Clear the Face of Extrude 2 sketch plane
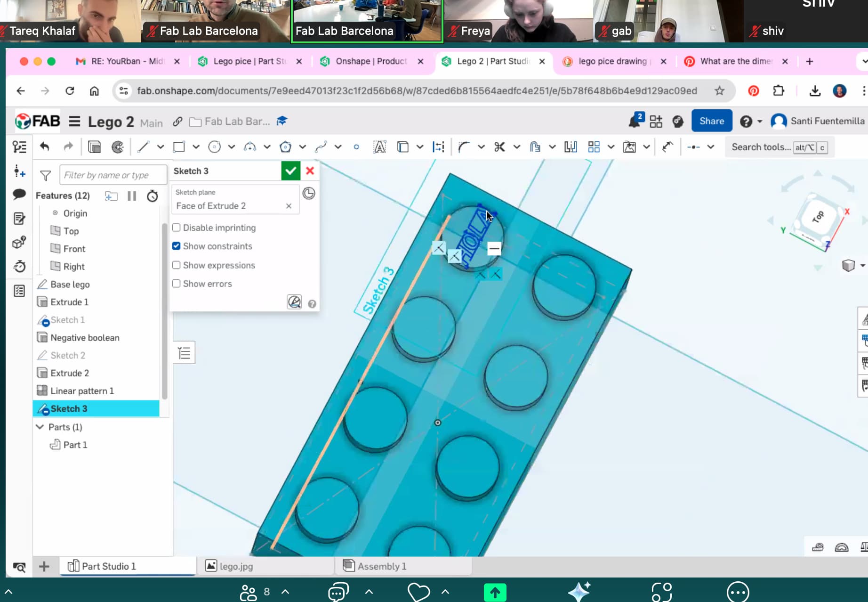Screen dimensions: 868x602 tap(289, 206)
